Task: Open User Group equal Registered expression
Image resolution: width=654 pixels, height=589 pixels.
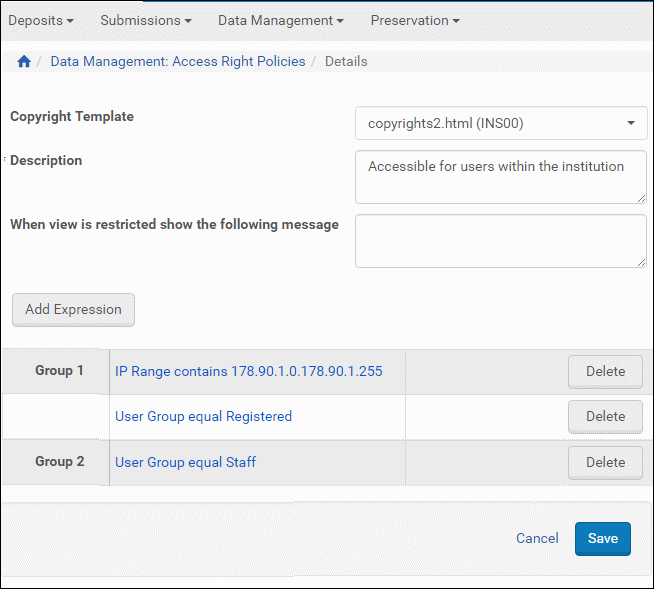Action: (x=203, y=416)
